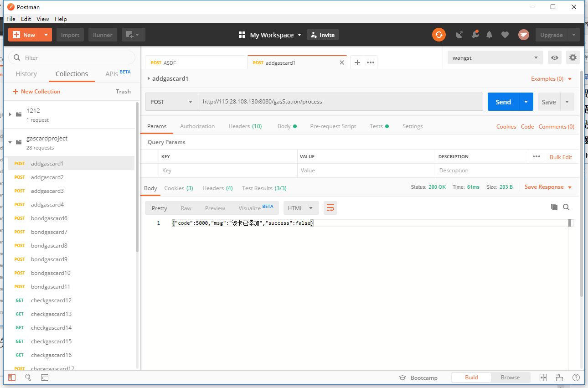Open notifications bell icon
This screenshot has width=588, height=388.
(490, 35)
